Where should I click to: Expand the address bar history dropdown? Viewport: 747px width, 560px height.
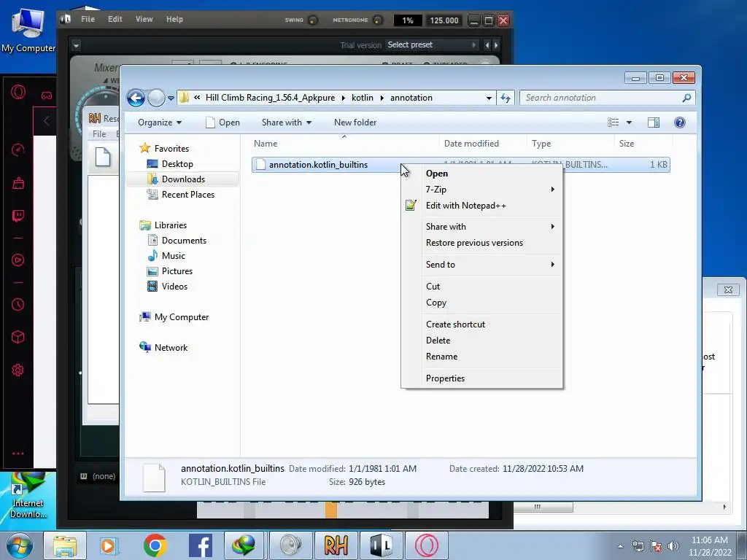(x=489, y=98)
